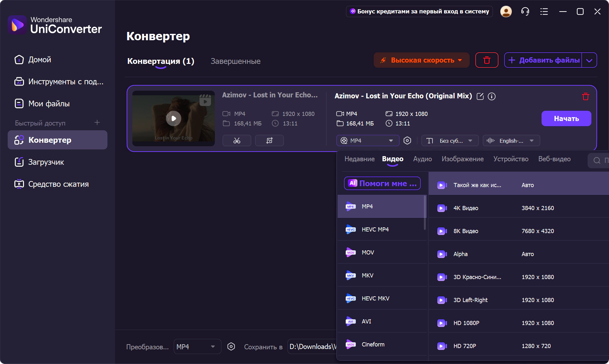Open the trim scissors tool

coord(237,140)
